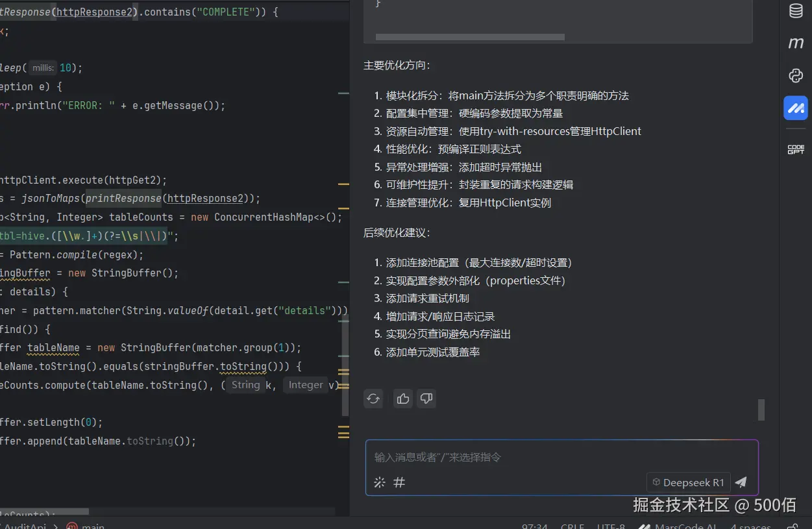This screenshot has height=529, width=812.
Task: Open the Python packages sidebar panel
Action: (x=796, y=75)
